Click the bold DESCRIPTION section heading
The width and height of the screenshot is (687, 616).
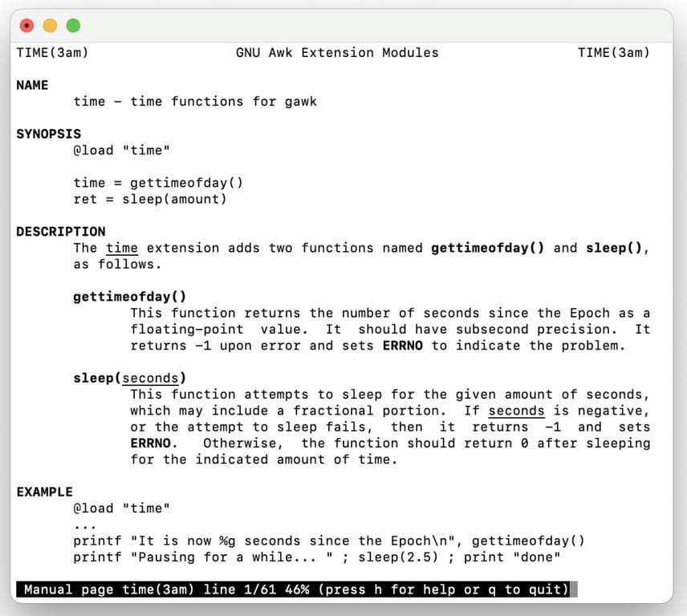[x=61, y=231]
